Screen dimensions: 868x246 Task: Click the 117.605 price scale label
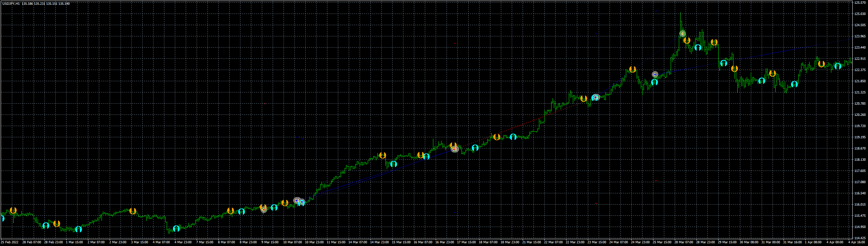coord(860,171)
